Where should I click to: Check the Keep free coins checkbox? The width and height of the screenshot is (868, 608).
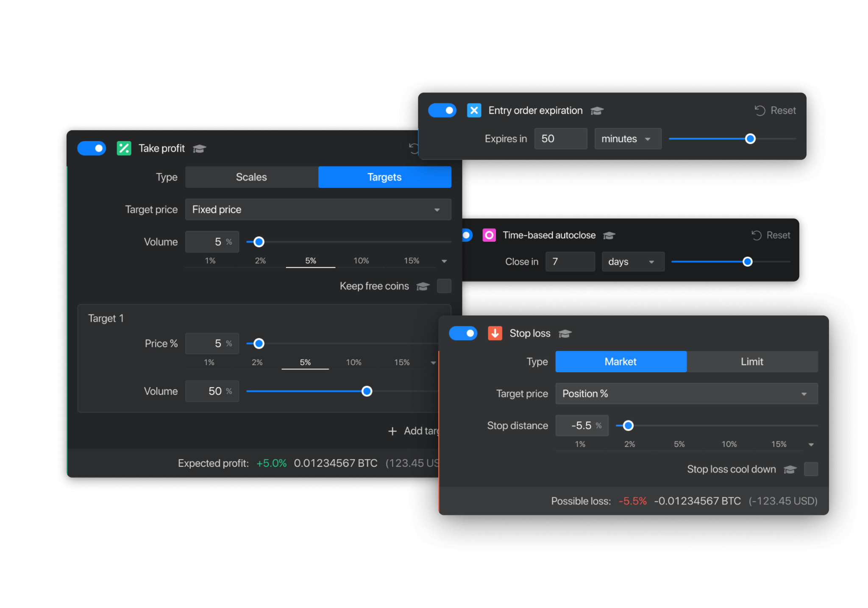coord(444,286)
